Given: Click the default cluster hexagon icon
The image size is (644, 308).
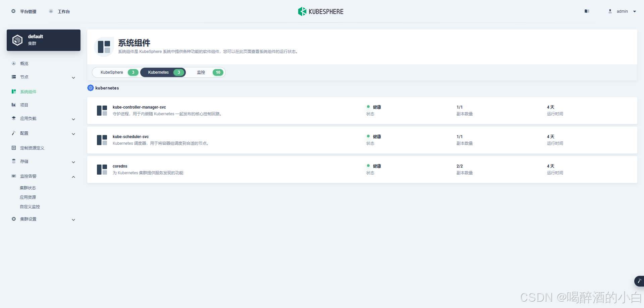Looking at the screenshot, I should coord(17,40).
